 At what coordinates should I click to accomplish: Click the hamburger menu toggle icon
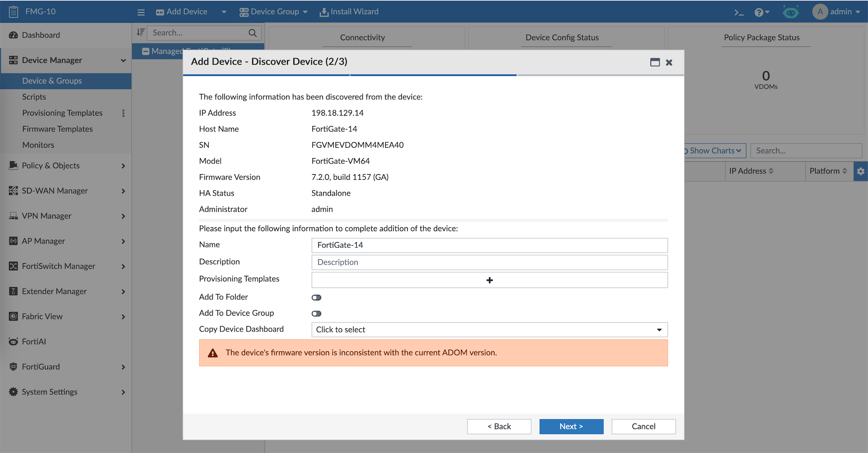click(141, 12)
